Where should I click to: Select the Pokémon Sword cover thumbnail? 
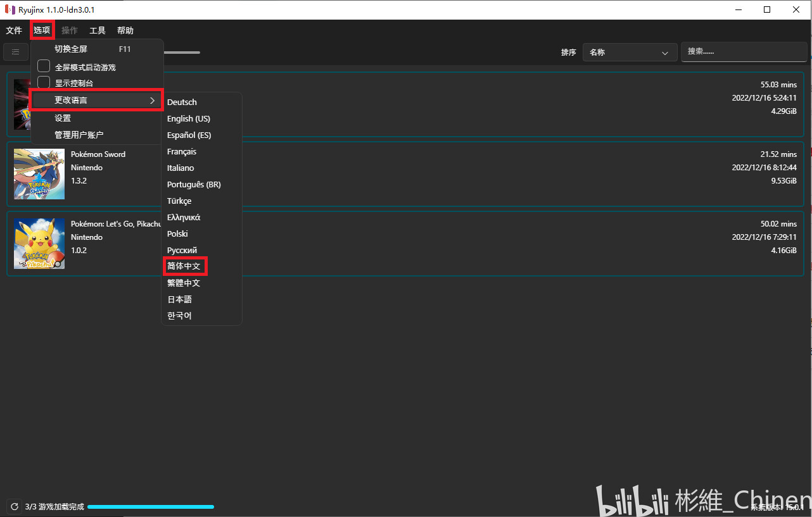click(x=39, y=174)
